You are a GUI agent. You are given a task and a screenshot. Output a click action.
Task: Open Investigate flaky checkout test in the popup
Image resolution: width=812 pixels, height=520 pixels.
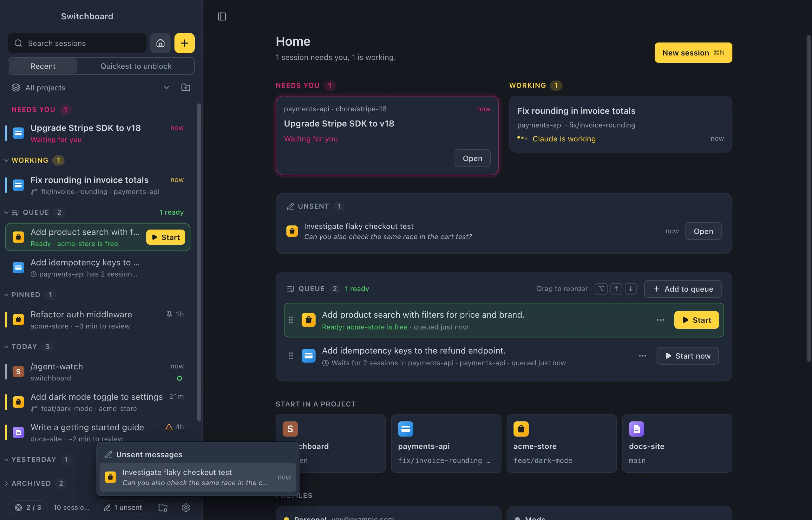198,478
